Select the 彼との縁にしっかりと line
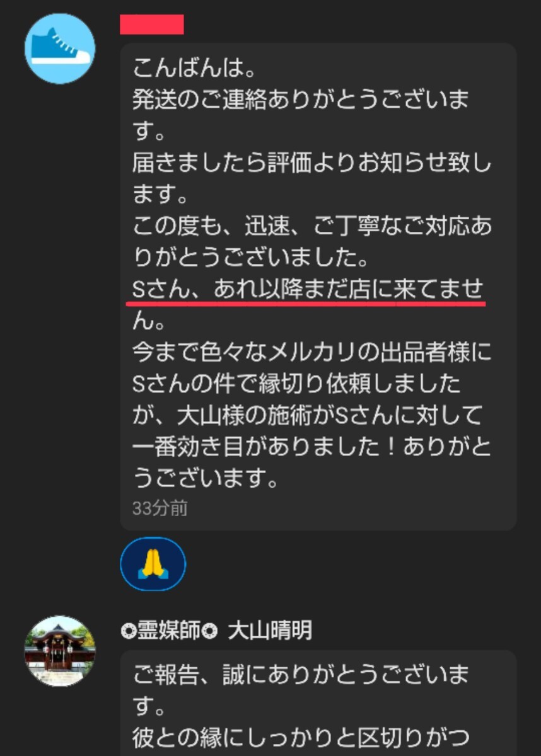 301,735
